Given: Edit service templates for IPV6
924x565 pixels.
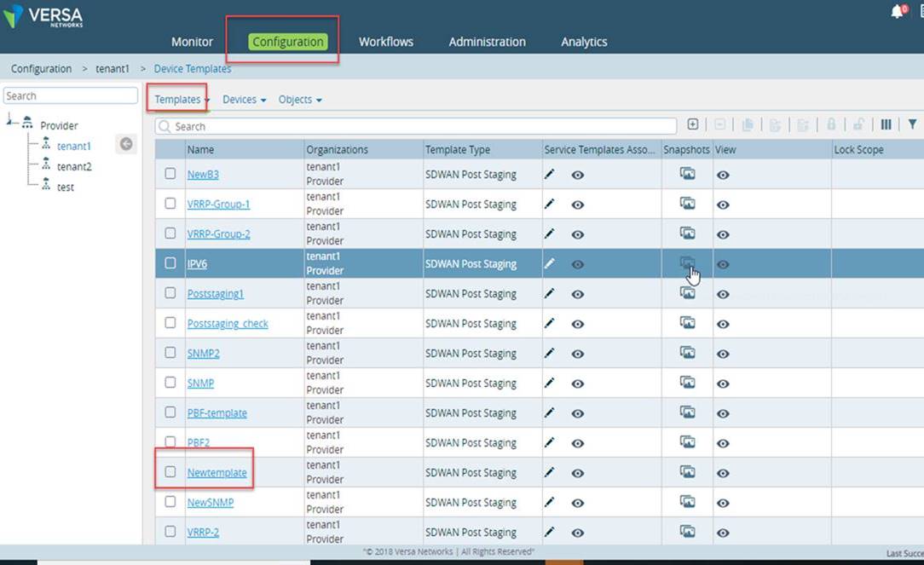Looking at the screenshot, I should [549, 263].
